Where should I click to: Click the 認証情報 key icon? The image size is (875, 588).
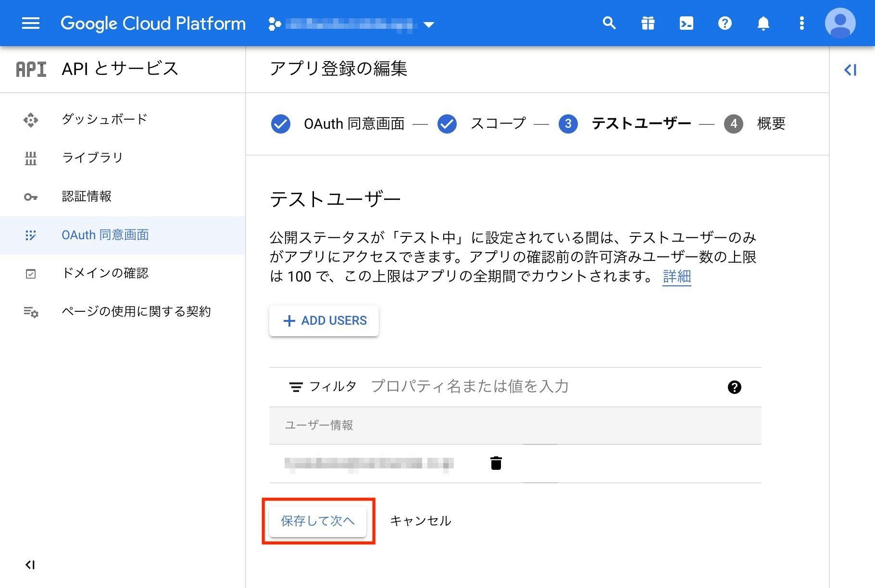tap(31, 197)
